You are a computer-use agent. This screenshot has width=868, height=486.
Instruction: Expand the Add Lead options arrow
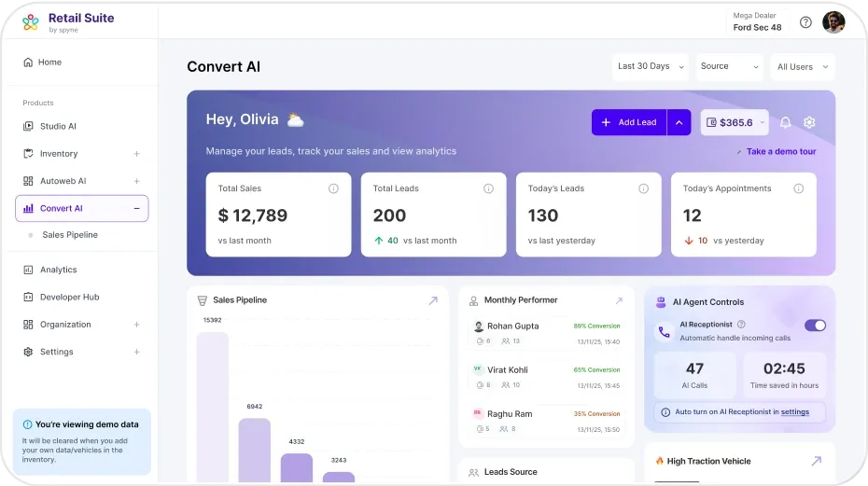679,122
